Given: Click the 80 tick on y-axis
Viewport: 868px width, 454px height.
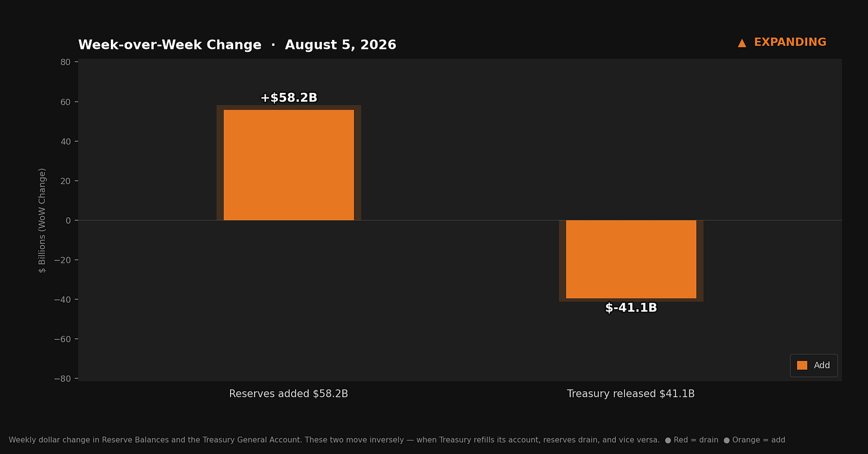Looking at the screenshot, I should click(65, 62).
